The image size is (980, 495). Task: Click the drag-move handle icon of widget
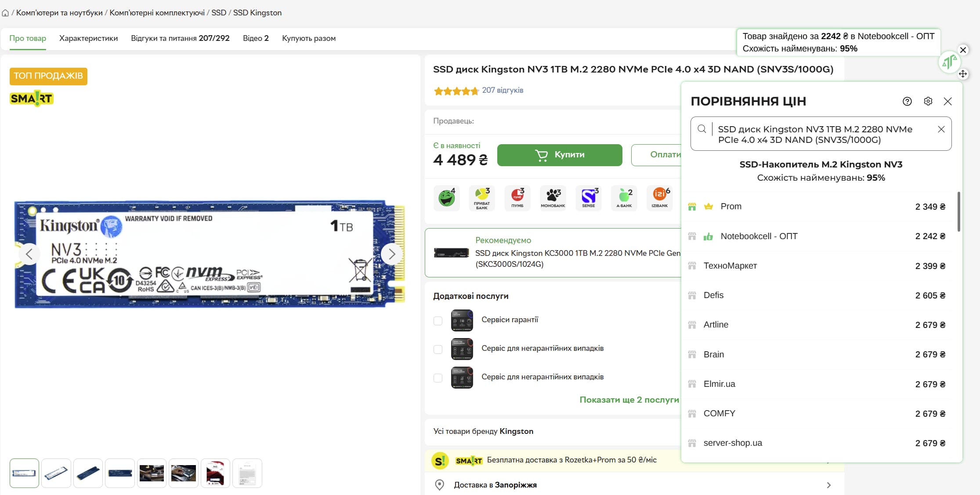963,74
